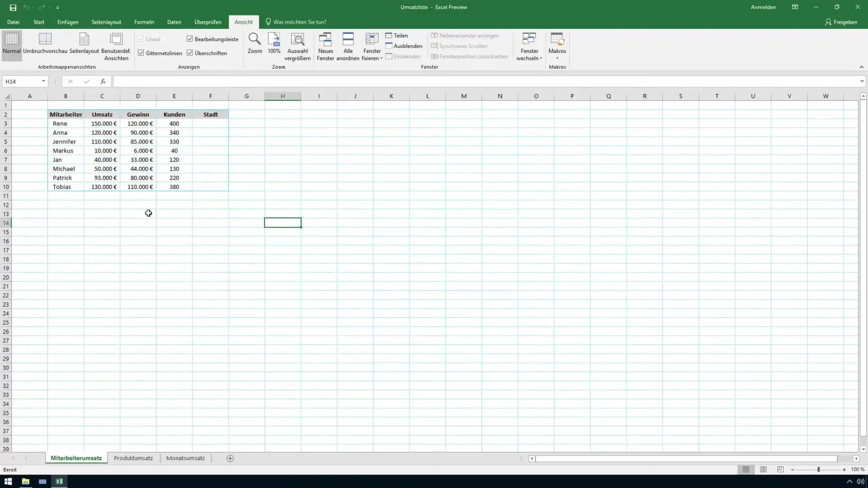Open Windows Start menu
Screen dimensions: 868x488
click(8, 481)
